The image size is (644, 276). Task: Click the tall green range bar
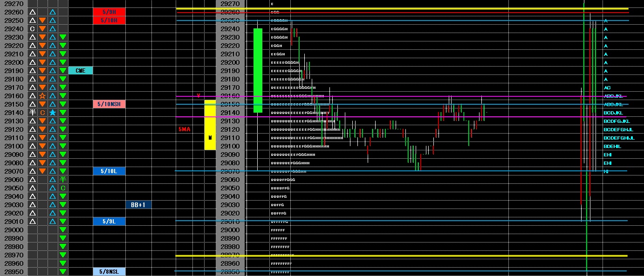[x=258, y=70]
